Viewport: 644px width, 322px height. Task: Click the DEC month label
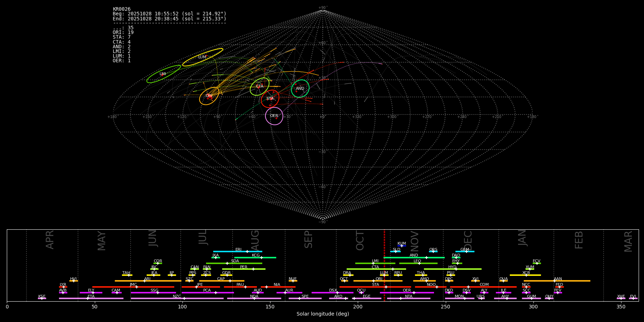click(x=468, y=240)
